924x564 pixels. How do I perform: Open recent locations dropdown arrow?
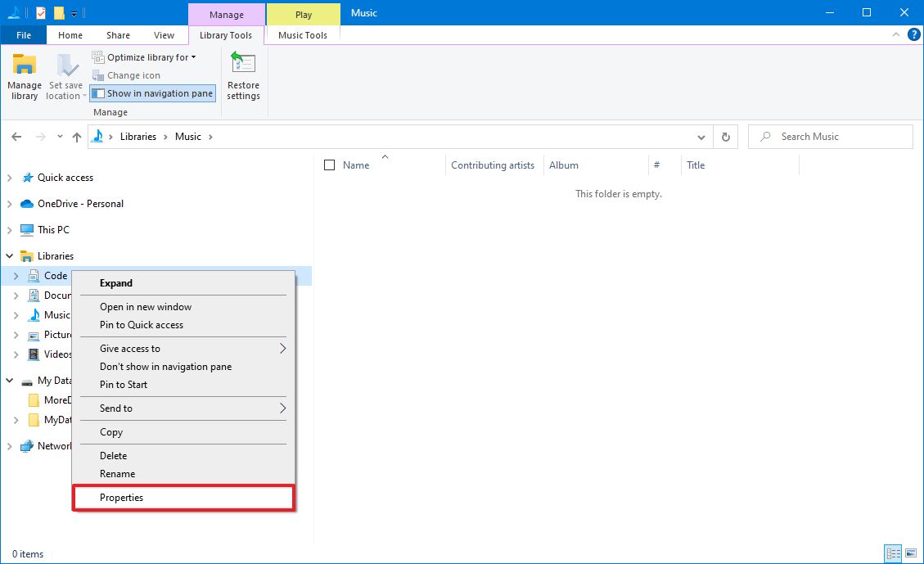click(x=60, y=137)
